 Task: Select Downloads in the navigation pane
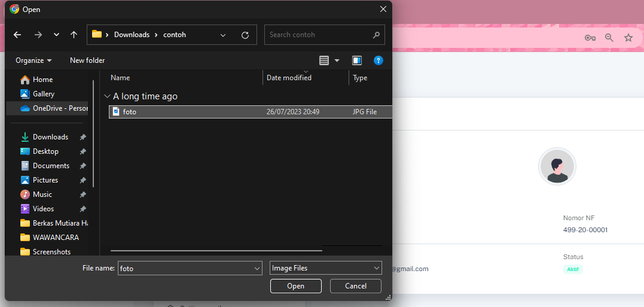(50, 137)
